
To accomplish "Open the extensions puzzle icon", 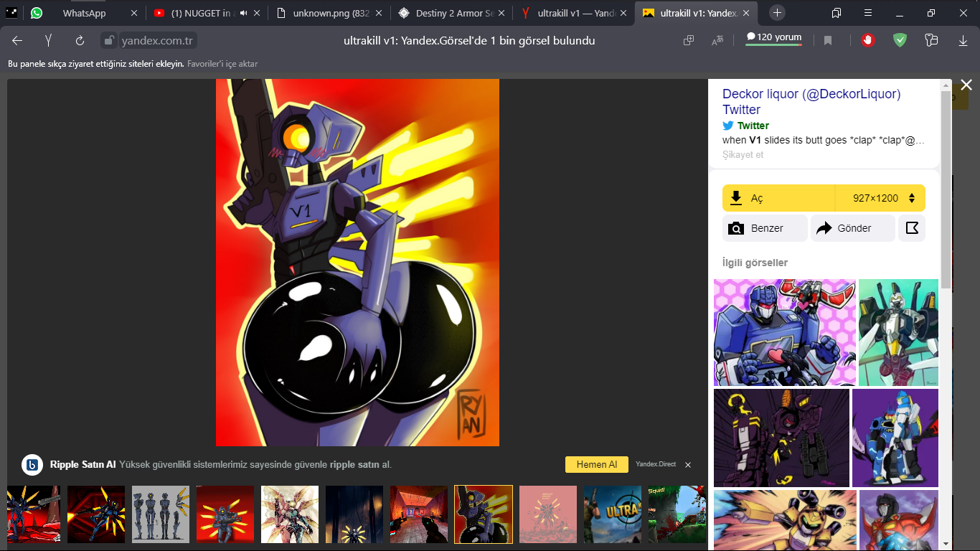I will pos(930,41).
